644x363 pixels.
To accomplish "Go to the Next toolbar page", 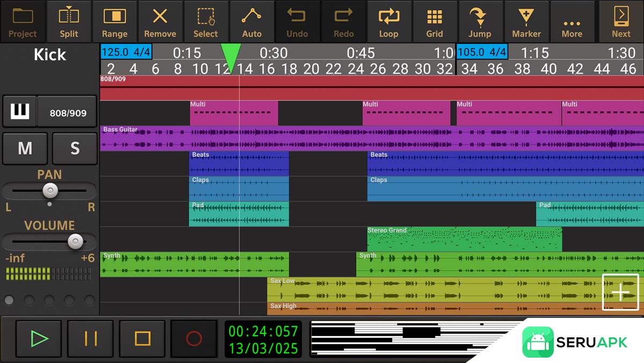I will click(x=621, y=22).
